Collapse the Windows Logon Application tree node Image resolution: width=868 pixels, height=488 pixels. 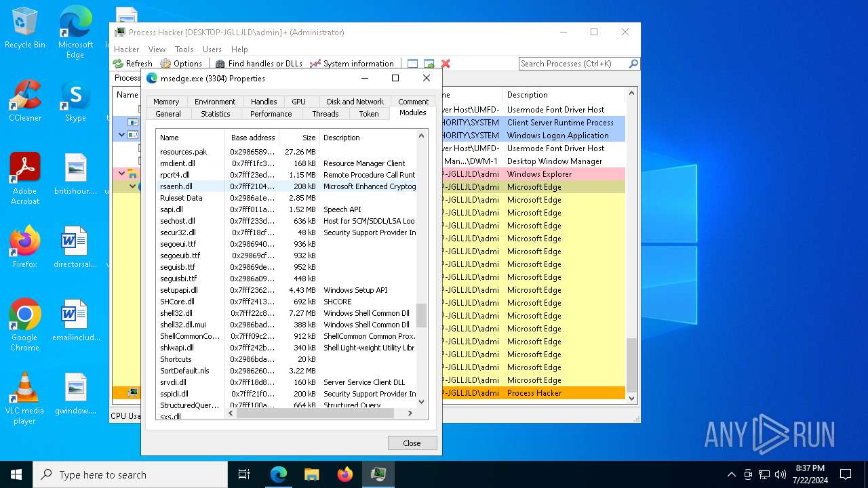click(x=122, y=136)
